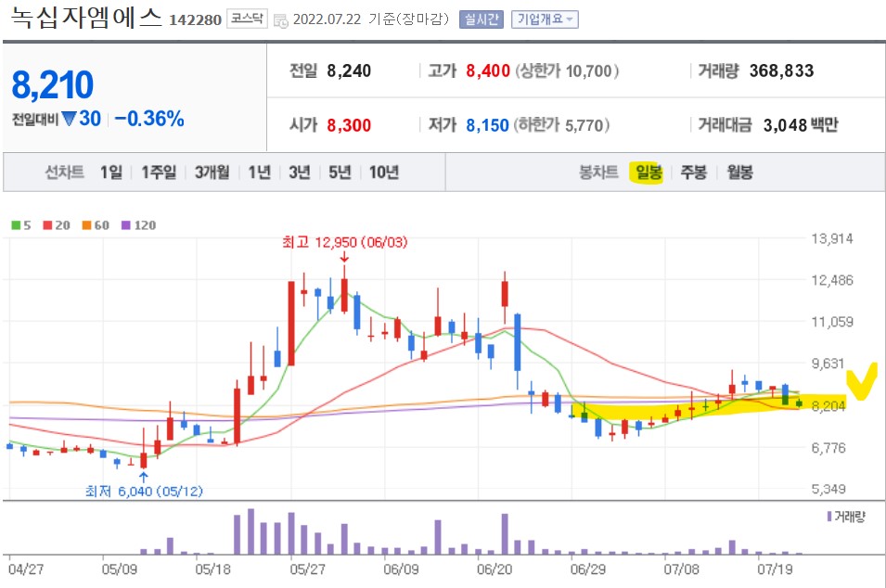Select the 1년 line chart tab
Screen dimensions: 886x588
point(260,172)
